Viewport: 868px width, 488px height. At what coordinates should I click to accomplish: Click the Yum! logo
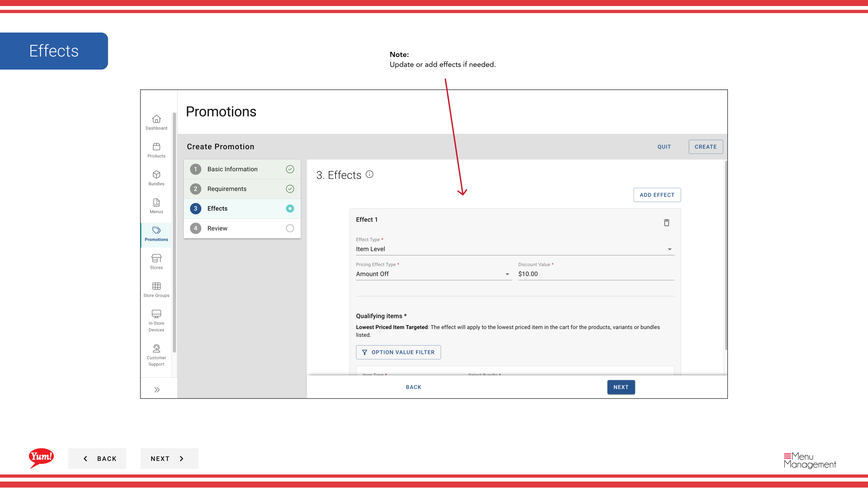pyautogui.click(x=41, y=458)
